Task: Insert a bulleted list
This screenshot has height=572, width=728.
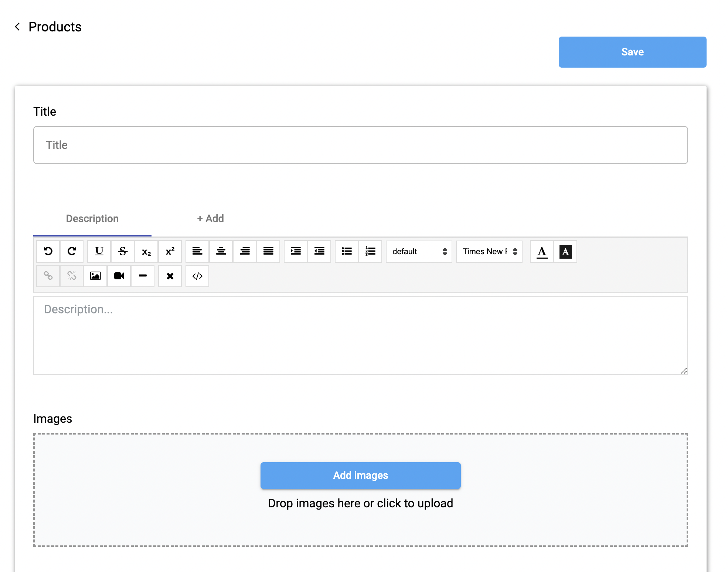Action: point(347,251)
